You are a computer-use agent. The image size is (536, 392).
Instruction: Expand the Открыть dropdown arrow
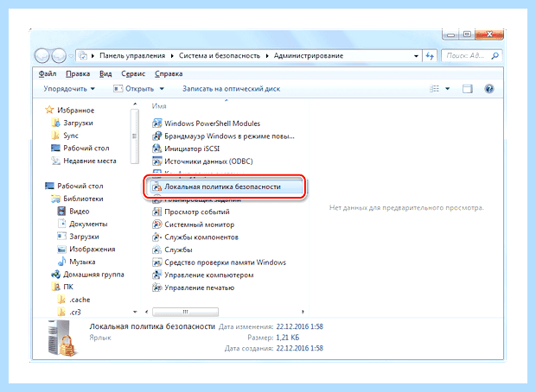click(162, 89)
